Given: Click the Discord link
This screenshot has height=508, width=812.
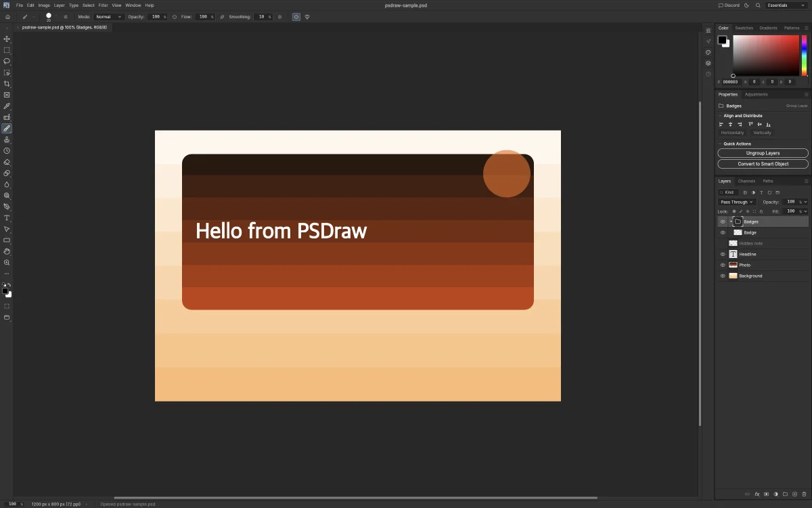Looking at the screenshot, I should [729, 5].
